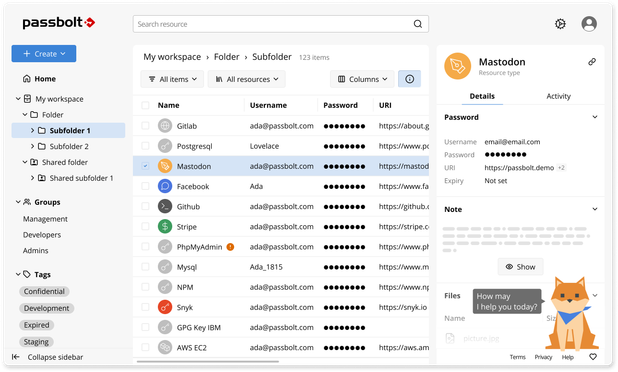The height and width of the screenshot is (372, 618).
Task: Go to Home in sidebar
Action: click(x=39, y=78)
